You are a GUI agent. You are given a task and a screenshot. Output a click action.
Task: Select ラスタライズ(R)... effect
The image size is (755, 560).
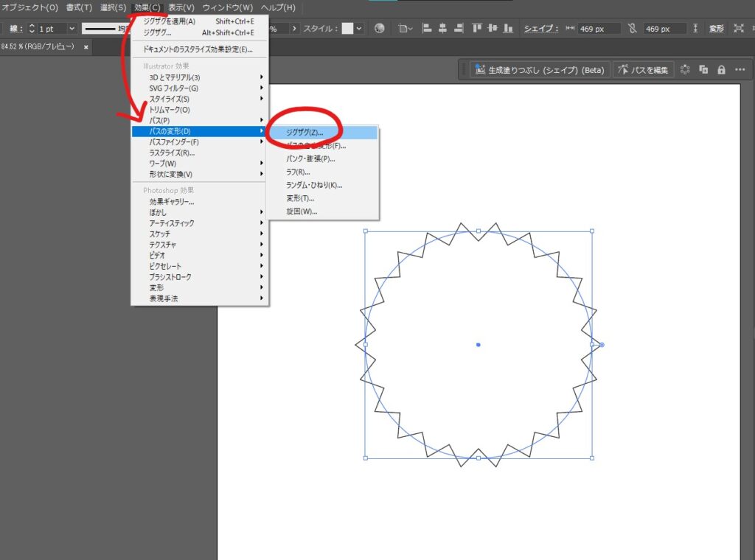click(x=200, y=153)
